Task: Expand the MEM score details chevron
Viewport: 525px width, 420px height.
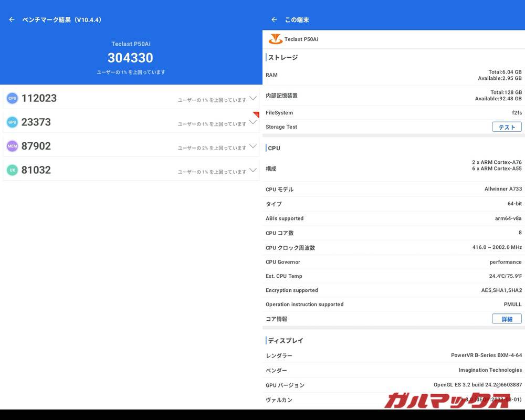Action: 254,146
